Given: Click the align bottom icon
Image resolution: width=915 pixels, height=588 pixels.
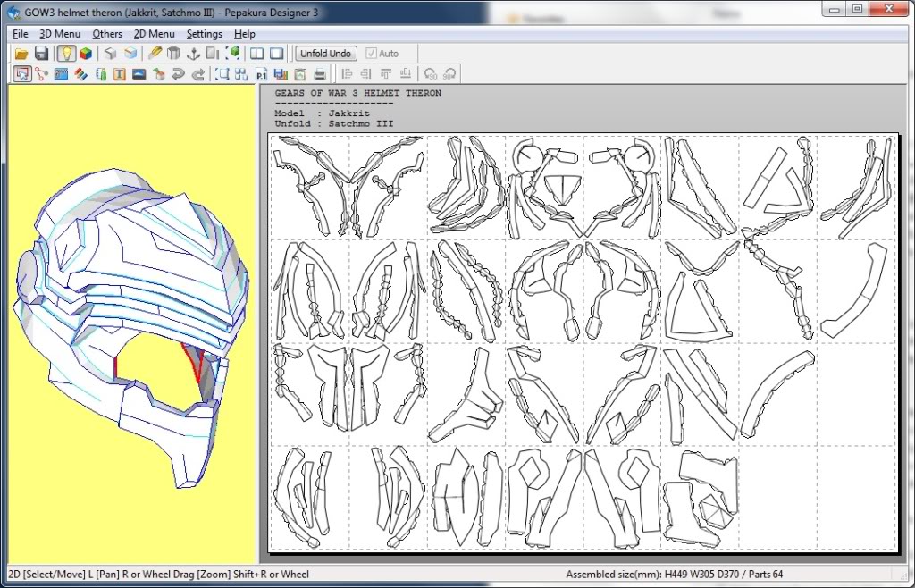Looking at the screenshot, I should click(x=406, y=74).
